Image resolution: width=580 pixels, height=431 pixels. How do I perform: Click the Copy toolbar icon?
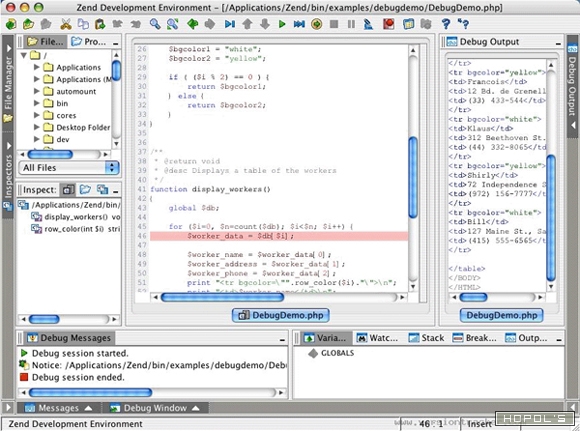pos(83,24)
